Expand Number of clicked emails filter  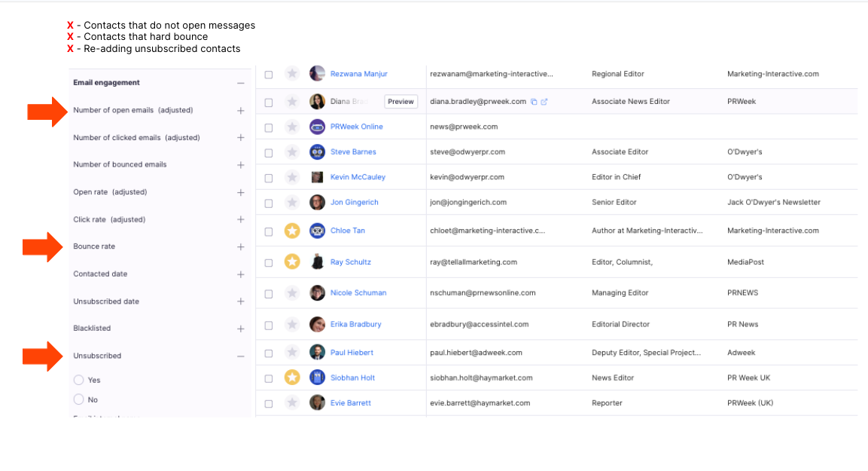241,137
